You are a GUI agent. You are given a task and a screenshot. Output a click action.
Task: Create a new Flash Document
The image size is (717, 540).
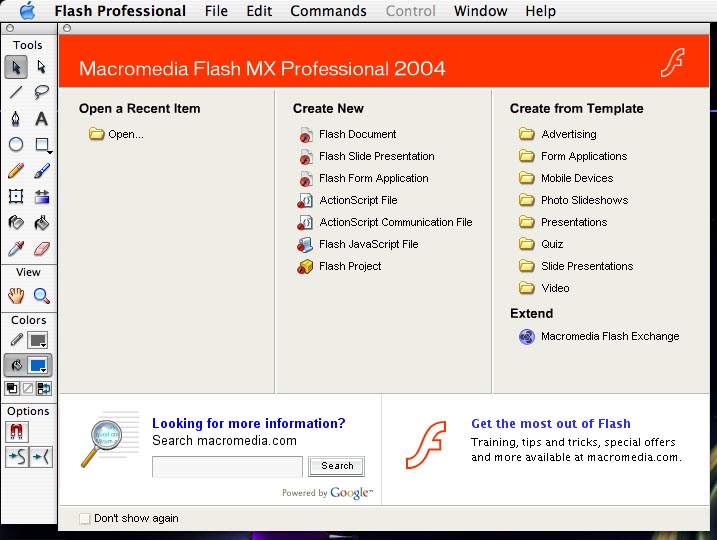[x=347, y=134]
